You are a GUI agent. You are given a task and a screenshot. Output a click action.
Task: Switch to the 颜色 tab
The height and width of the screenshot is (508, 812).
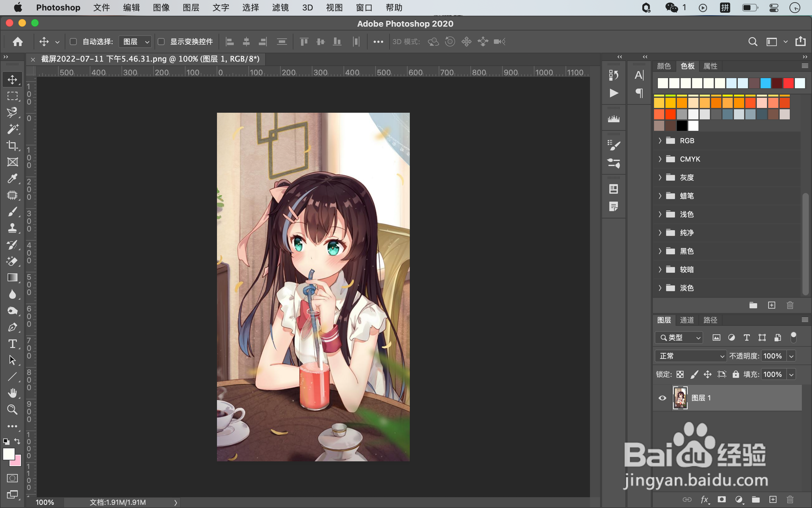click(664, 66)
